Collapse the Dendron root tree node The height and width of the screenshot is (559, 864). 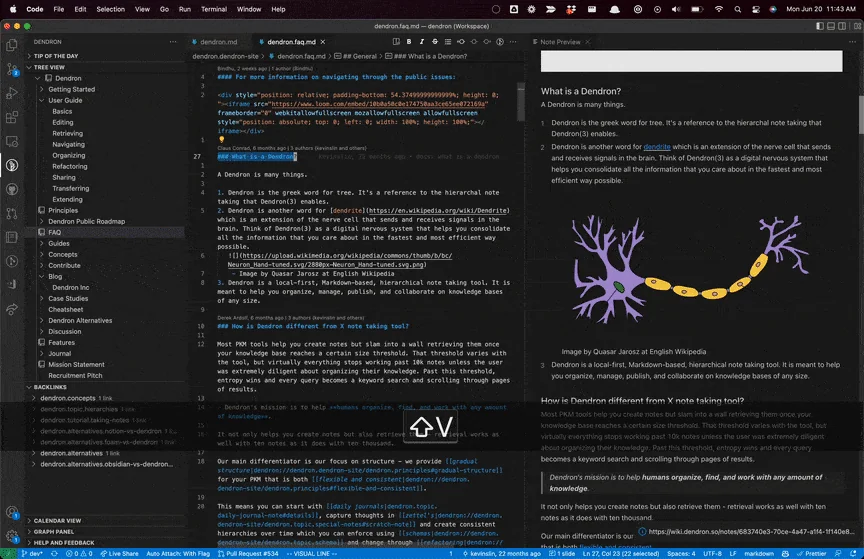click(38, 78)
